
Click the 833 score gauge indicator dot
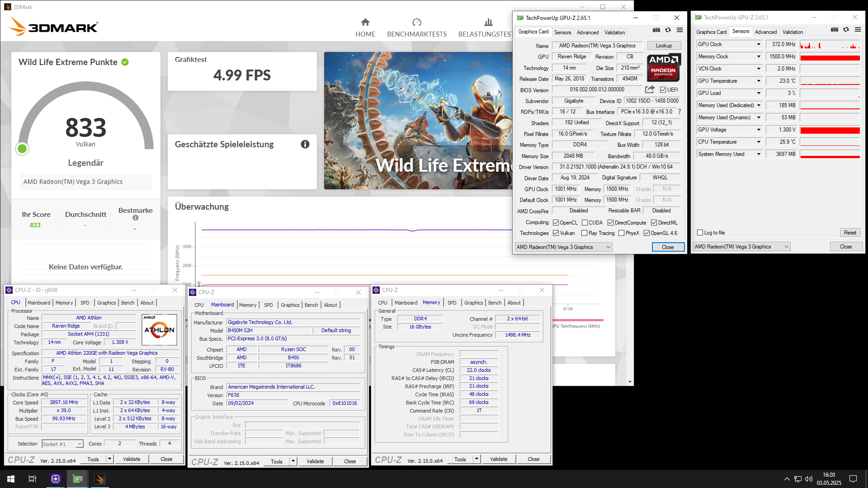pos(22,149)
